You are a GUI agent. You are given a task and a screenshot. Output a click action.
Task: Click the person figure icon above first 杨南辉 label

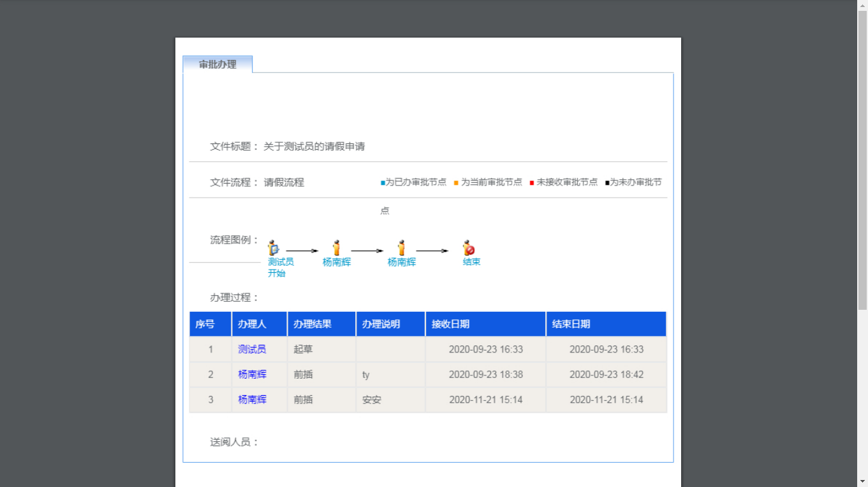(336, 244)
